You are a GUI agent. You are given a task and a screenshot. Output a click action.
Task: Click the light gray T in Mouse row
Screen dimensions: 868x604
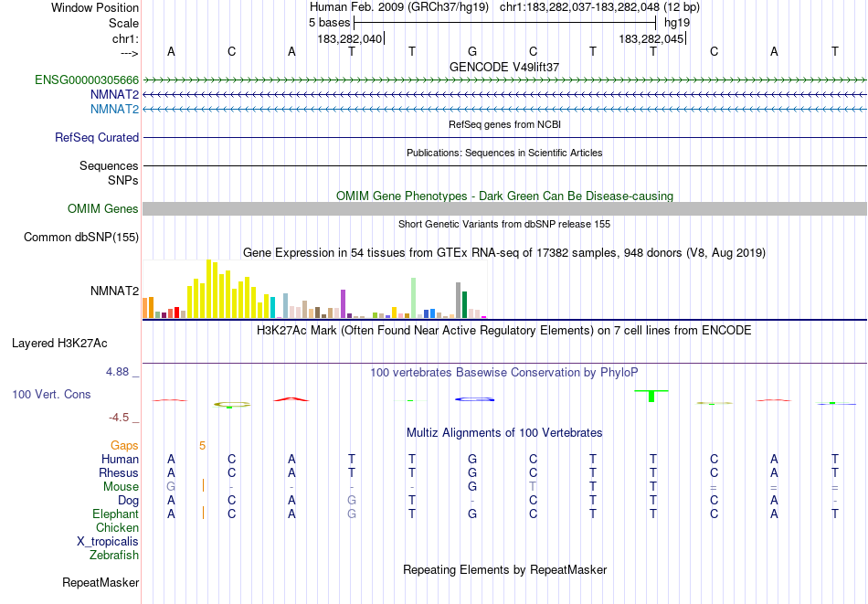coord(533,487)
